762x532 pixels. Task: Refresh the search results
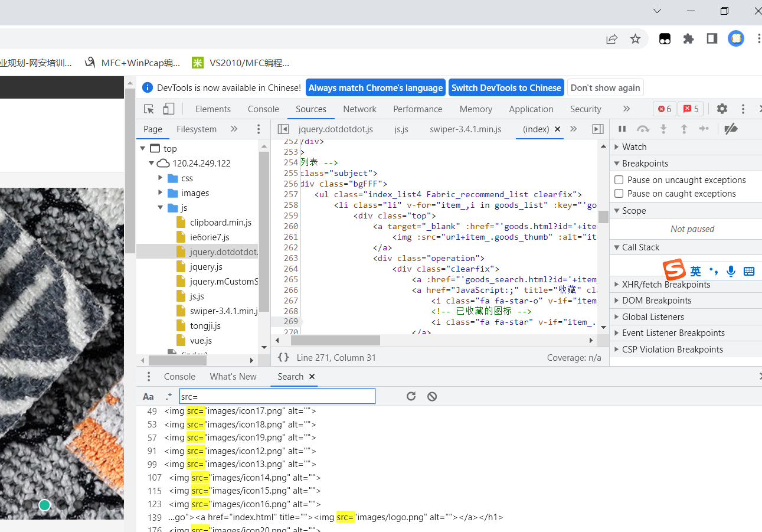(411, 396)
